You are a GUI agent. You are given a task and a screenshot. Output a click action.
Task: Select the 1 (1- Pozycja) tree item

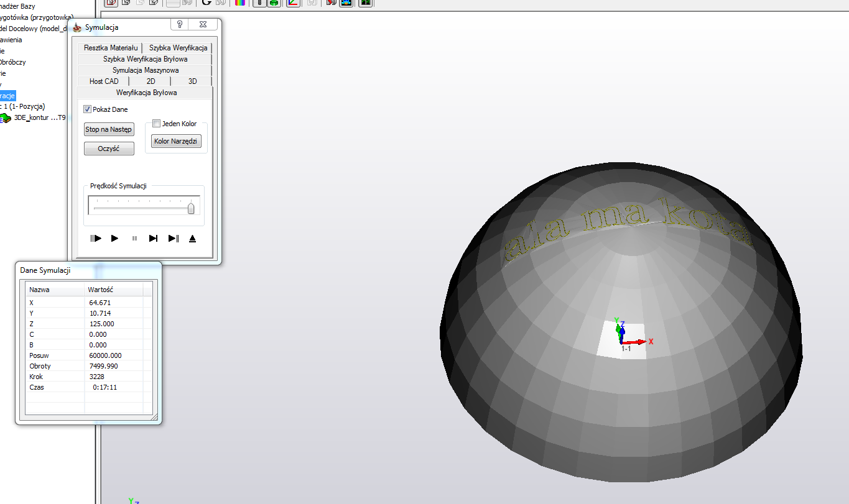[x=22, y=107]
